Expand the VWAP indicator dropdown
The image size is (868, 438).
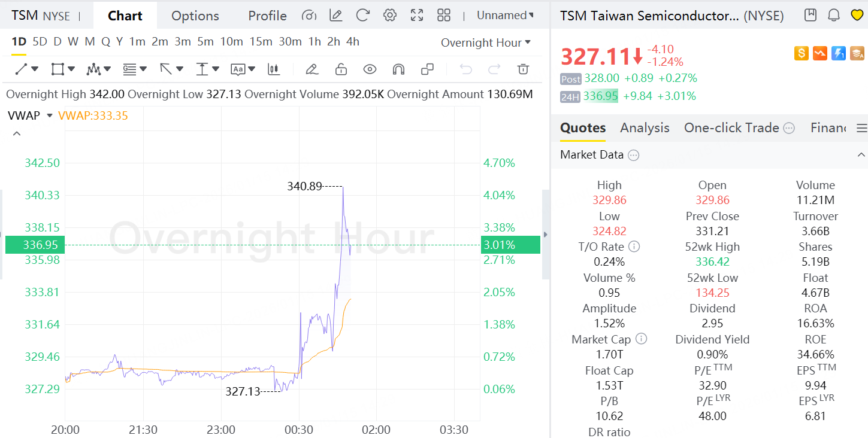[x=50, y=115]
